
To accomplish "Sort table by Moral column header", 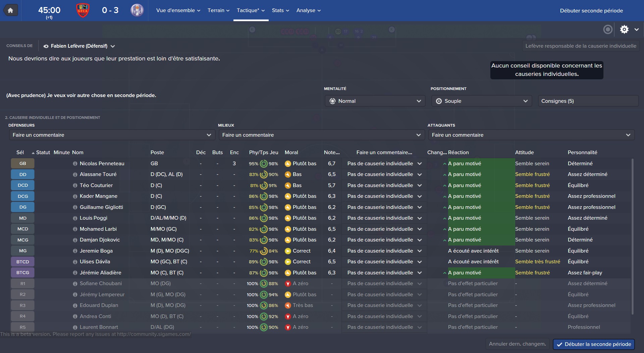I will click(x=291, y=152).
